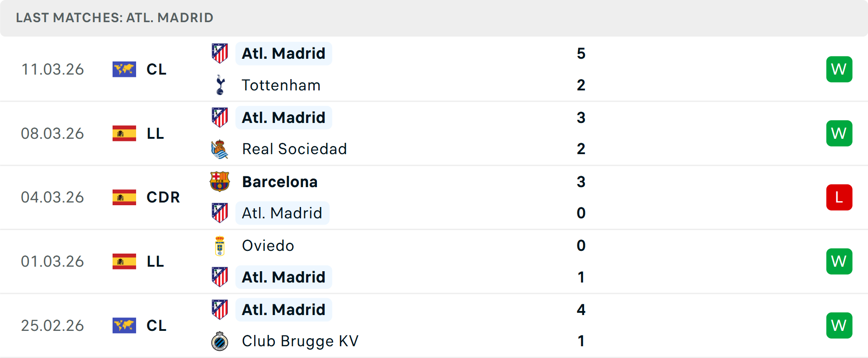The width and height of the screenshot is (868, 358).
Task: Open the highlighted Atl. Madrid team link
Action: 283,53
